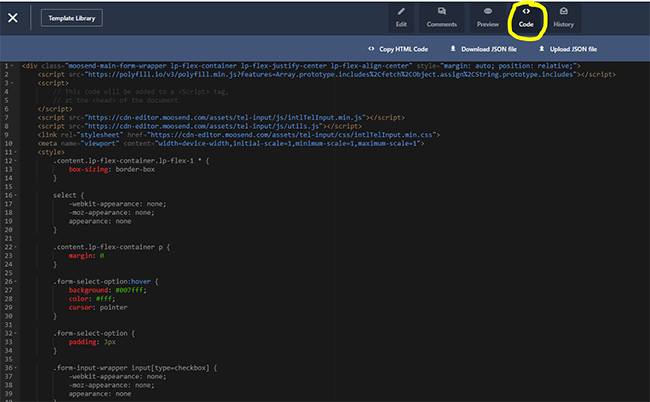Close the editor with the X icon
Viewport: 650px width, 402px height.
point(13,17)
